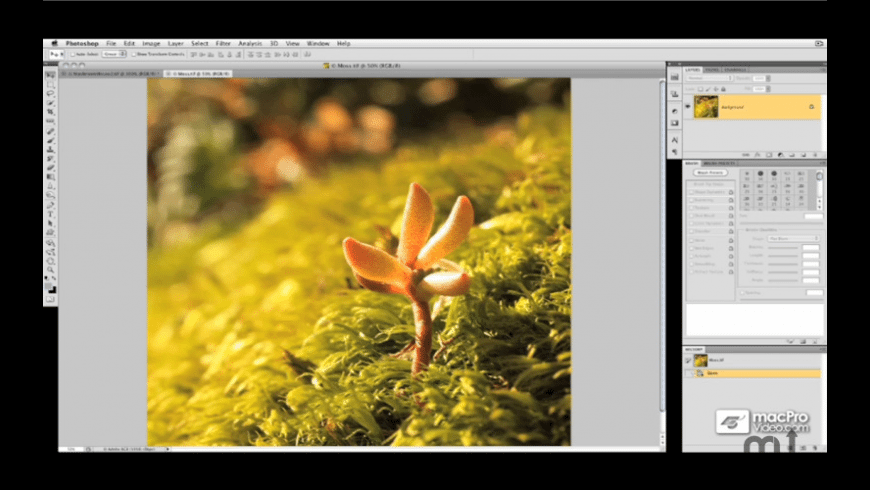Open the Auto-Select Group dropdown in options bar

[x=113, y=54]
